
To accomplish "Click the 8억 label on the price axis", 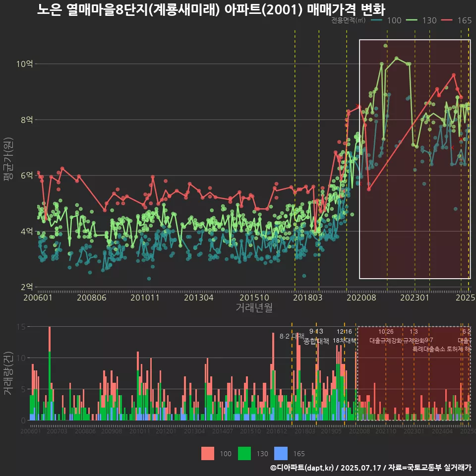I will coord(27,119).
